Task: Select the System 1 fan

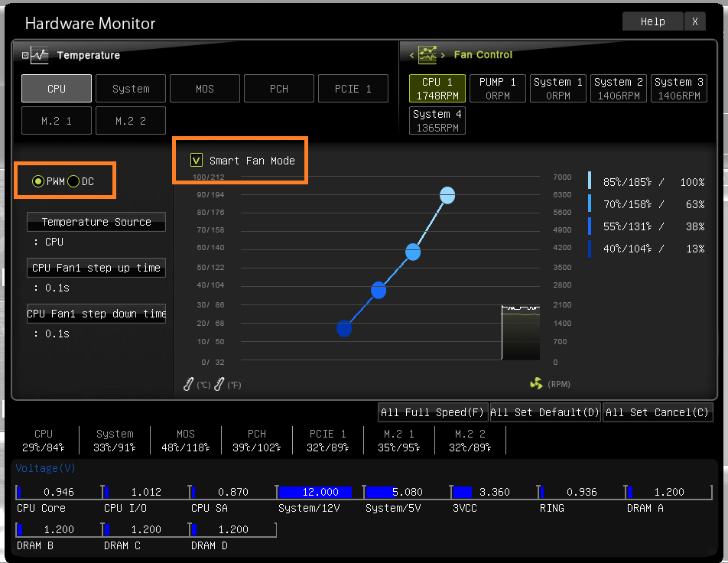Action: 558,88
